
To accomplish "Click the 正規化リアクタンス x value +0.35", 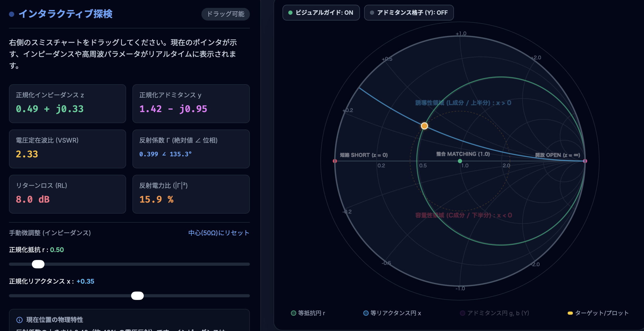I will [x=85, y=281].
